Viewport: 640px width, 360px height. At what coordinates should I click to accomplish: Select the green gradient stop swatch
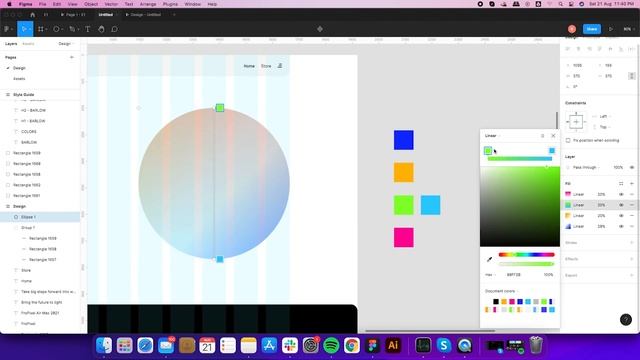tap(488, 151)
